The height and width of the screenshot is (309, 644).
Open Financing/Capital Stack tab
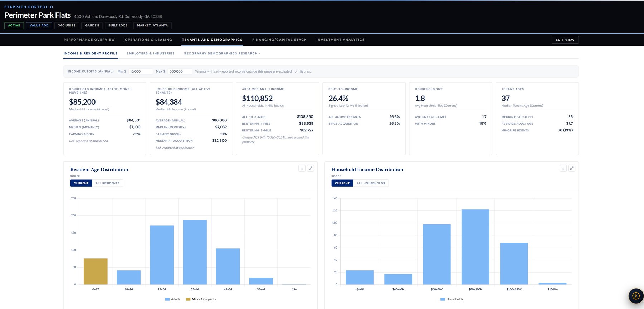(x=279, y=40)
